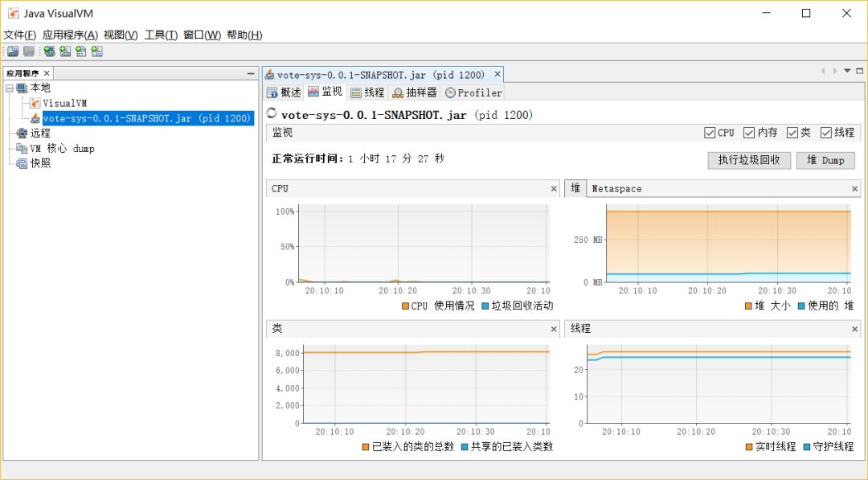
Task: Switch to the 抽样器 tab
Action: click(415, 92)
